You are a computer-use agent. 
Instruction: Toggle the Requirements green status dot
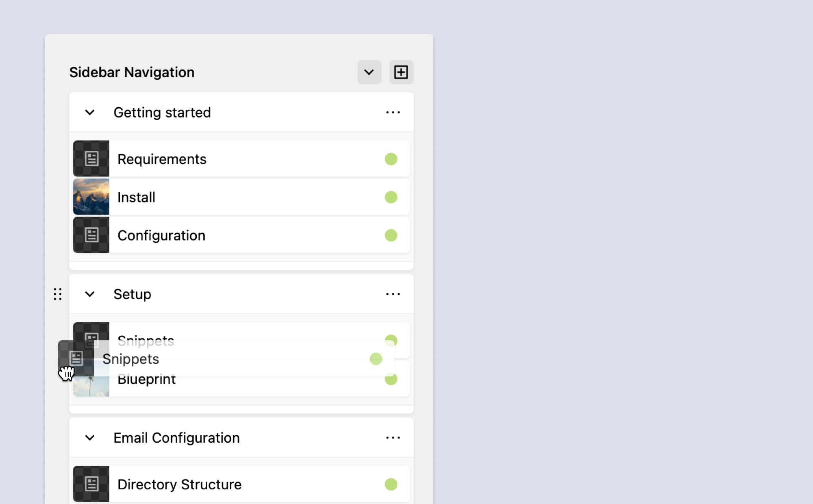pos(391,159)
